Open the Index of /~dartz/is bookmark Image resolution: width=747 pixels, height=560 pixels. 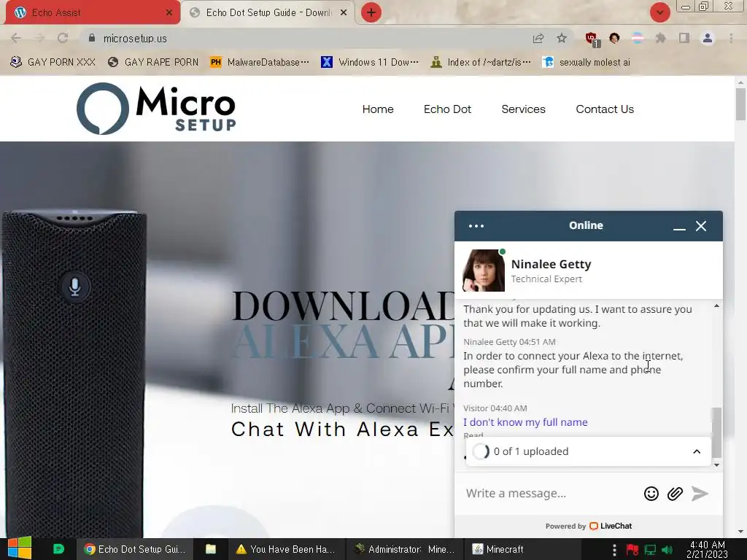(481, 63)
